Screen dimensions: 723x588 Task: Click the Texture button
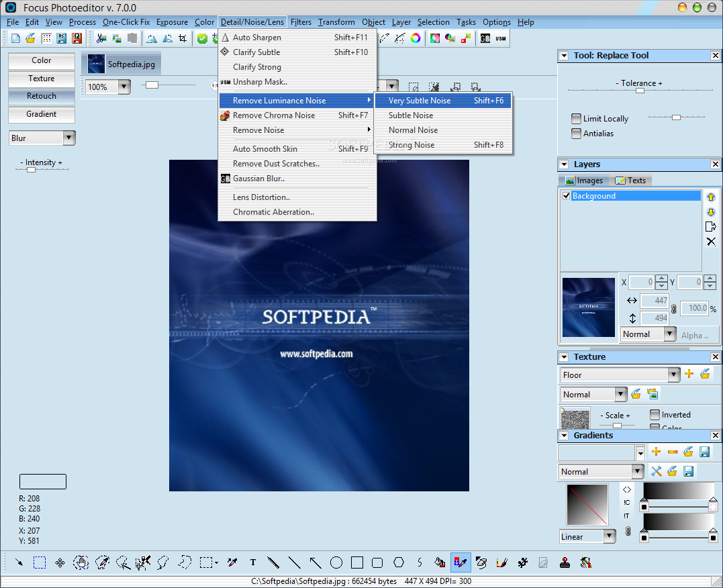click(42, 79)
